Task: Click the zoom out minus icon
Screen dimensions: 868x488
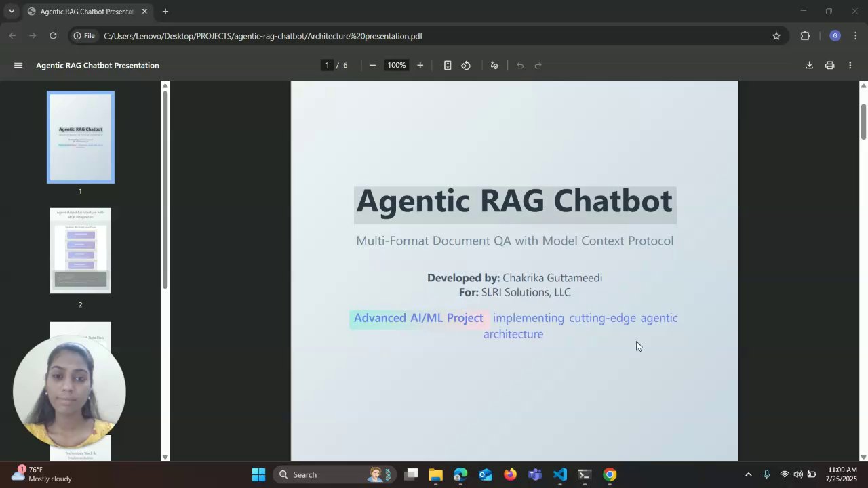Action: (x=372, y=66)
